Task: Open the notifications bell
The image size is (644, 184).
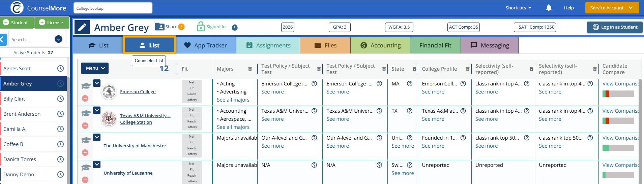Action: (549, 8)
